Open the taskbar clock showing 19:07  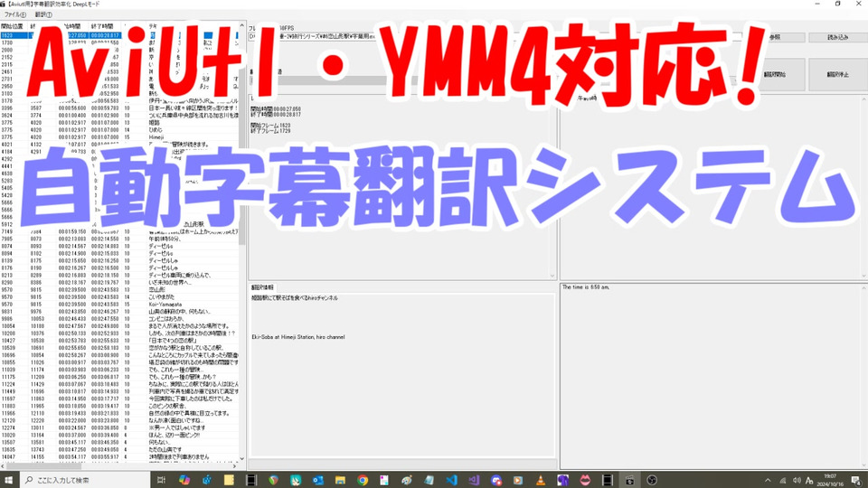[832, 480]
